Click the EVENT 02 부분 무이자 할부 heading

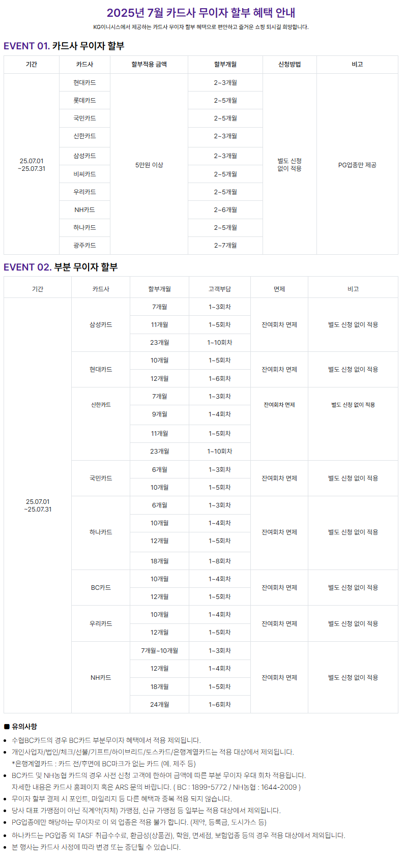(61, 267)
